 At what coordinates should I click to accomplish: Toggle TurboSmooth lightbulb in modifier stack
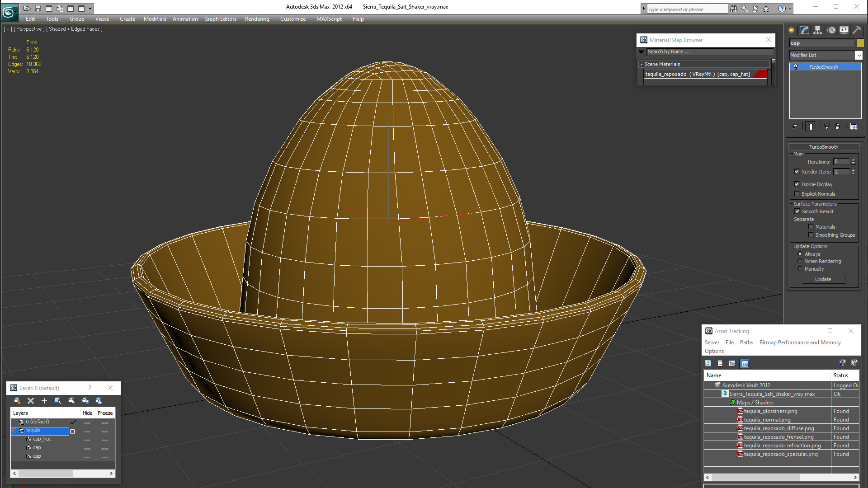[x=796, y=67]
